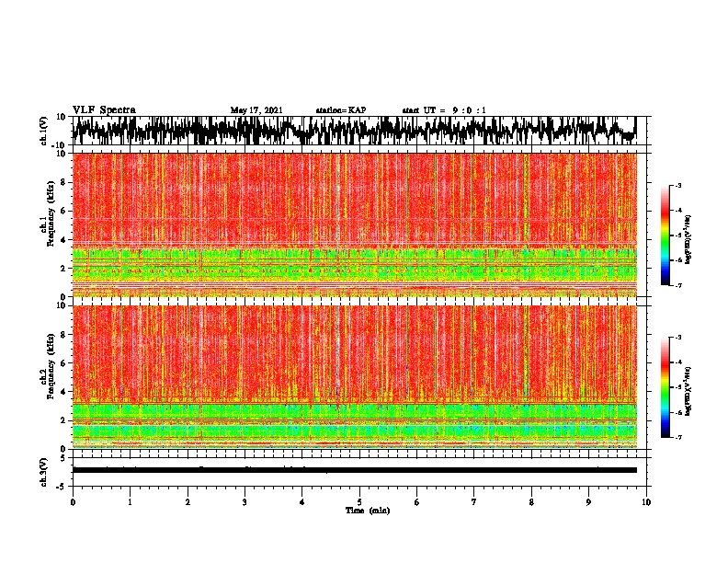Click tick label 9 on time axis
Image resolution: width=728 pixels, height=563 pixels.
[x=588, y=502]
